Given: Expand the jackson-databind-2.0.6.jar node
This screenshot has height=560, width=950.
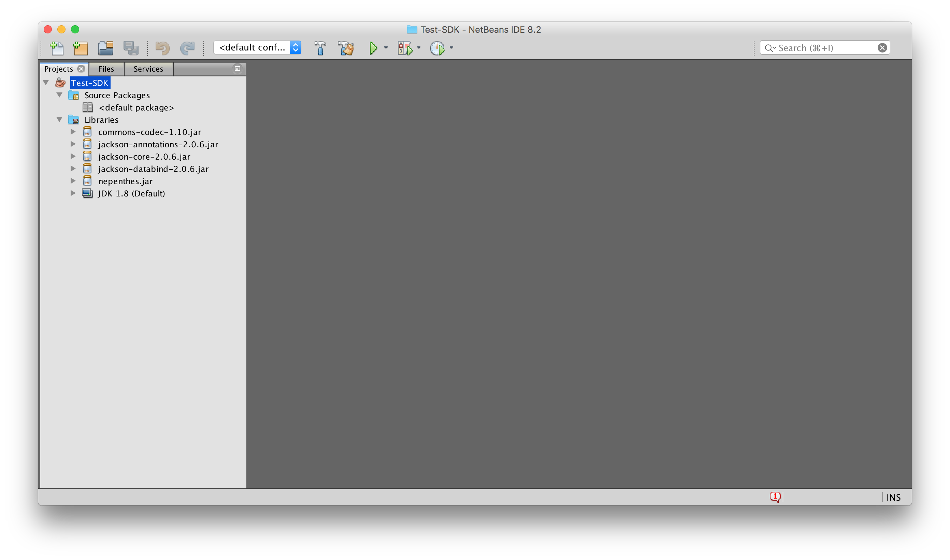Looking at the screenshot, I should pyautogui.click(x=73, y=169).
